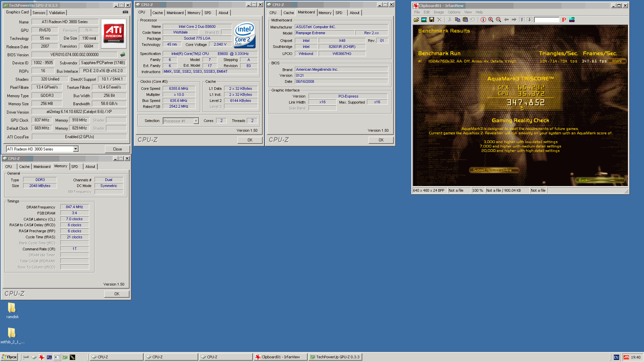The image size is (644, 362).
Task: Open the slideshow filmstrip icon in IrfanView
Action: 424,20
